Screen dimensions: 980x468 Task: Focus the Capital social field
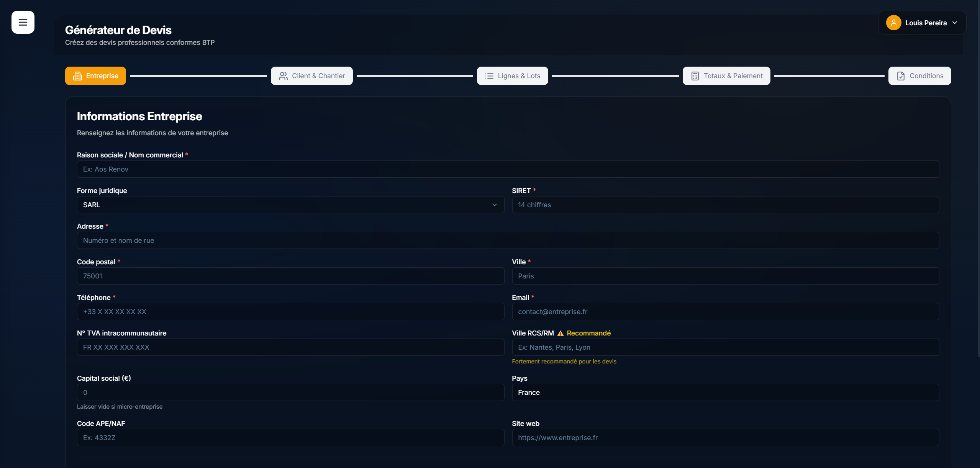[x=290, y=393]
